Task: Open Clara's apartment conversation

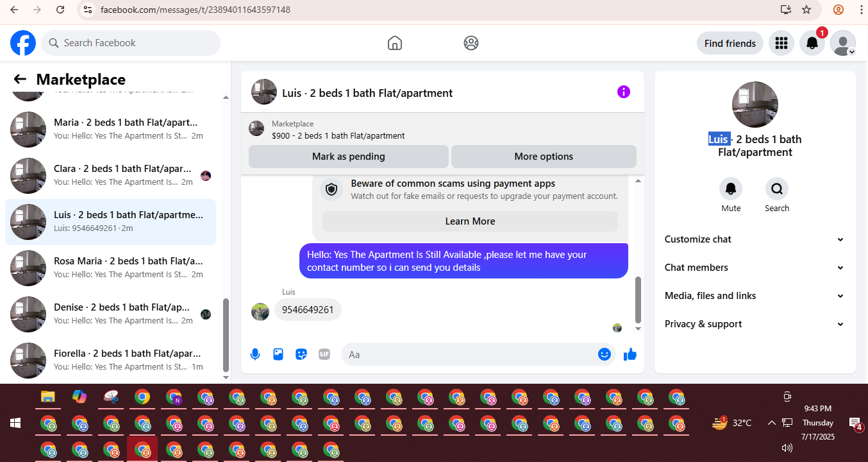Action: 110,176
